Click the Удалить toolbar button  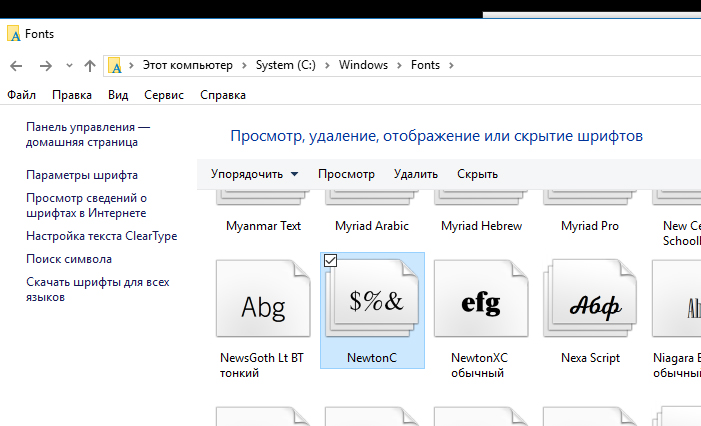tap(416, 174)
